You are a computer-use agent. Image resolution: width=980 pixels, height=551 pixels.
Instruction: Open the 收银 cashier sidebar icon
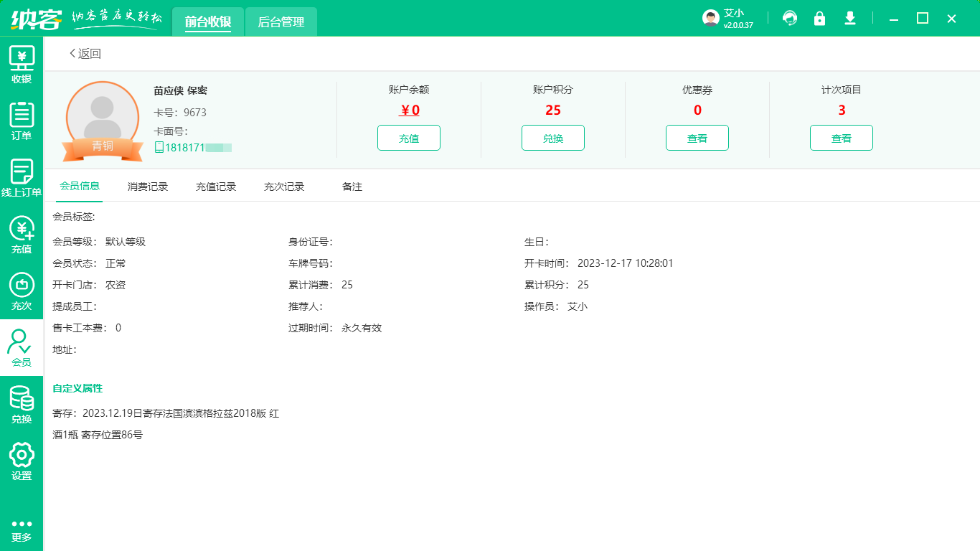tap(22, 65)
